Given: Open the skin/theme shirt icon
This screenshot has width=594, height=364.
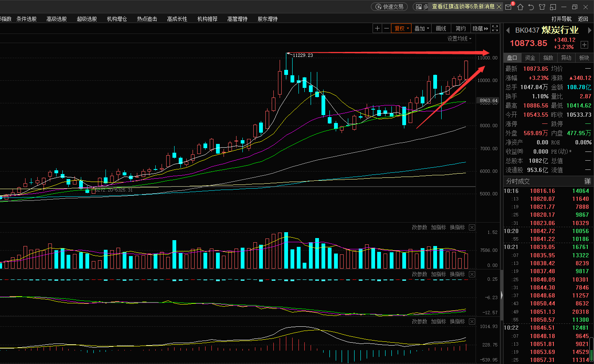Looking at the screenshot, I should pos(542,7).
